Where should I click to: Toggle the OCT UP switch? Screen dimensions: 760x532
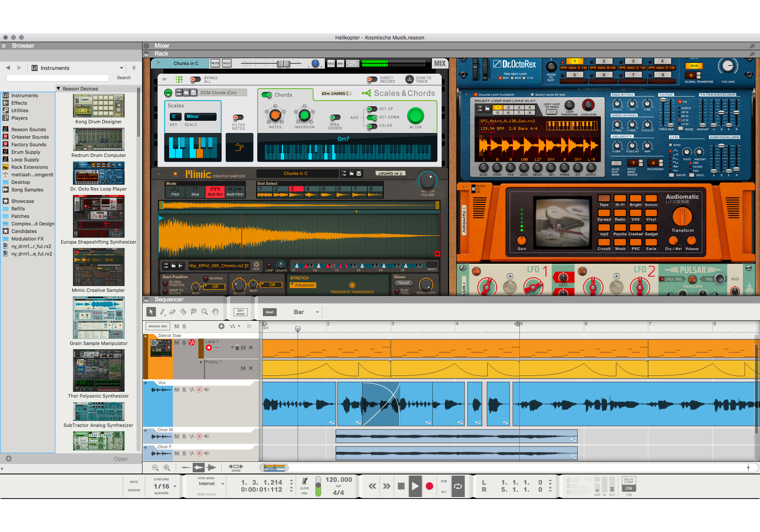(372, 109)
